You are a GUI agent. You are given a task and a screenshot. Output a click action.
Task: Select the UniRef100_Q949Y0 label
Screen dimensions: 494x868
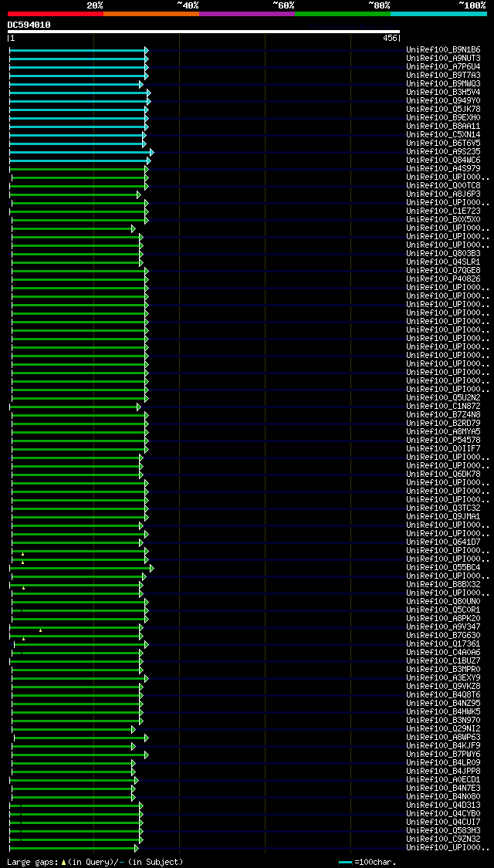pos(443,101)
